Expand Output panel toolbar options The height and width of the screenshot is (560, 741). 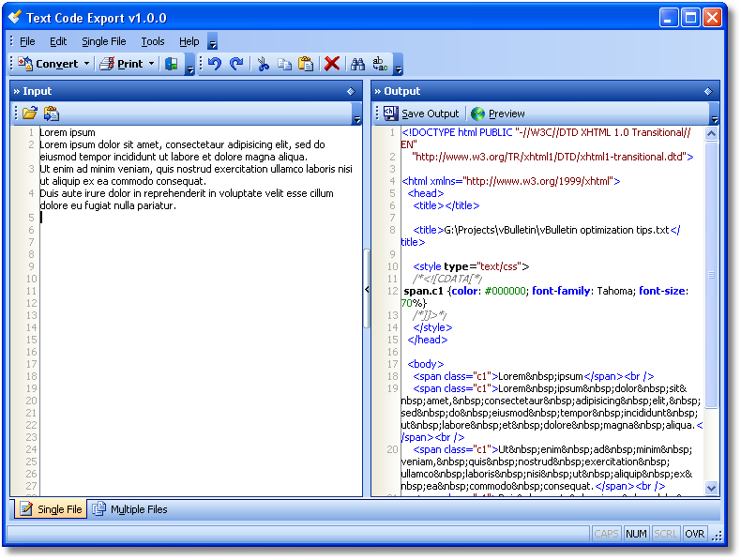tap(714, 114)
